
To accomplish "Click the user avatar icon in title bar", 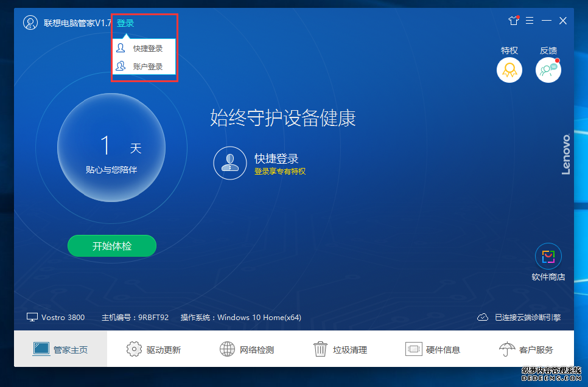I will [30, 23].
